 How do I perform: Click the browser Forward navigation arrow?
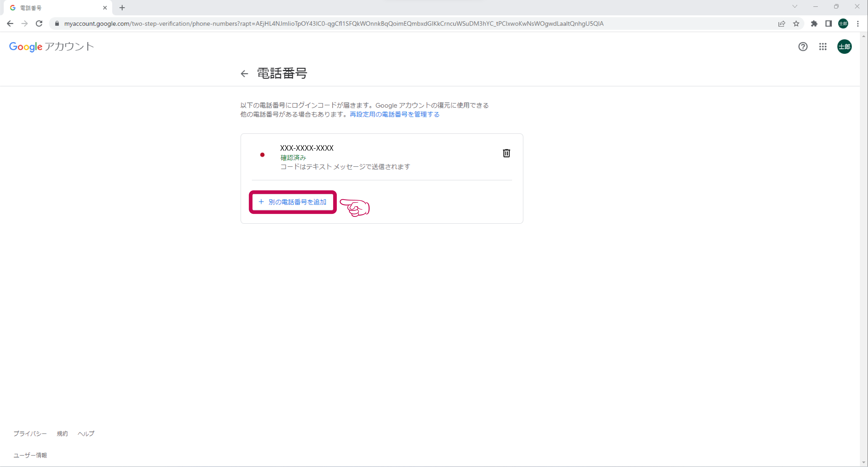click(25, 24)
